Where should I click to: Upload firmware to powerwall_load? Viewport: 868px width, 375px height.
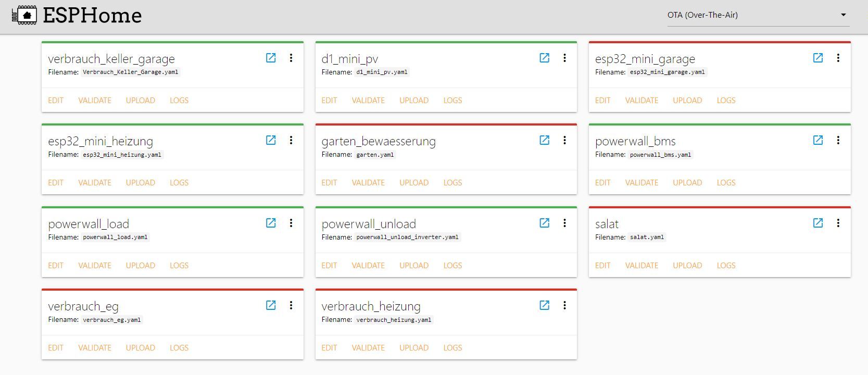point(141,266)
